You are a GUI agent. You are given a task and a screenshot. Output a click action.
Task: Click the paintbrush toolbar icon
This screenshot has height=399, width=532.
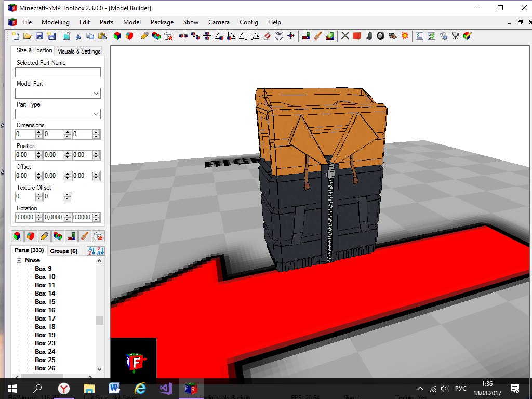tap(318, 36)
